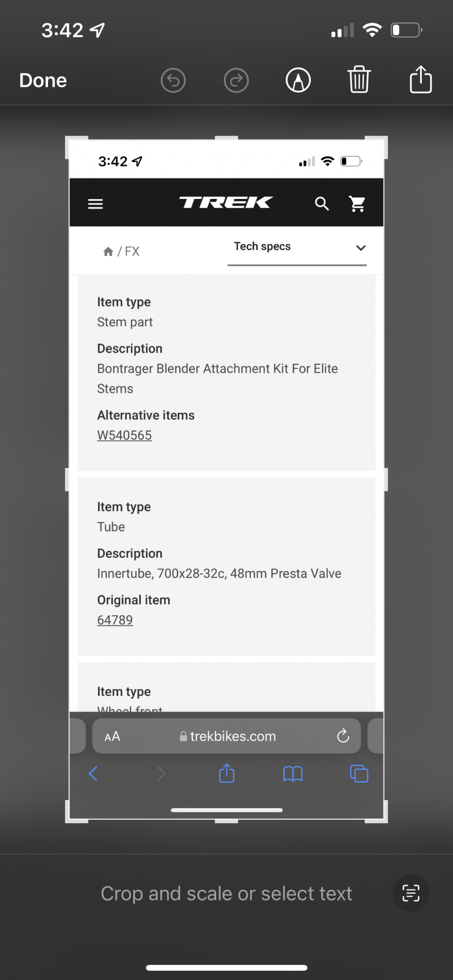Open the share sheet in top bar
Screen dimensions: 453x980
421,79
